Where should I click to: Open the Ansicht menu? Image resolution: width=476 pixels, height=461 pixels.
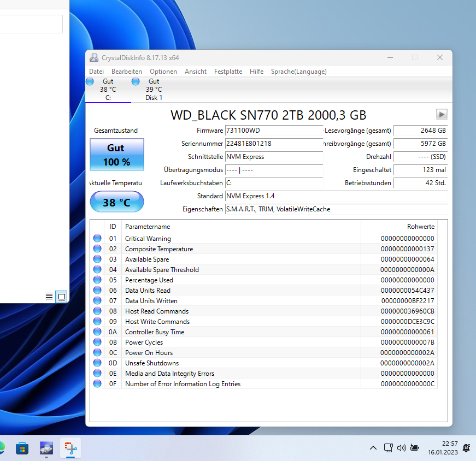(x=196, y=72)
